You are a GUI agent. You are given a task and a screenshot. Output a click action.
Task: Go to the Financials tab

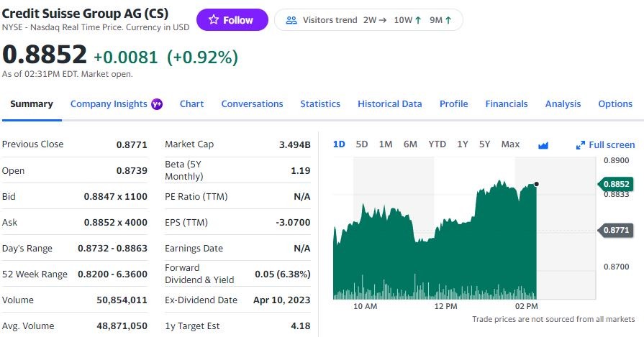[507, 104]
